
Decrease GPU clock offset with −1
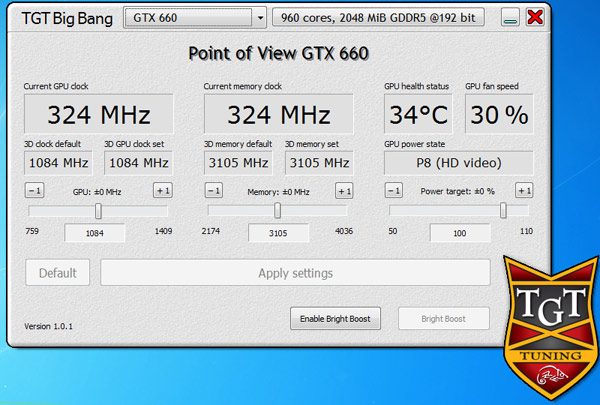tap(34, 191)
